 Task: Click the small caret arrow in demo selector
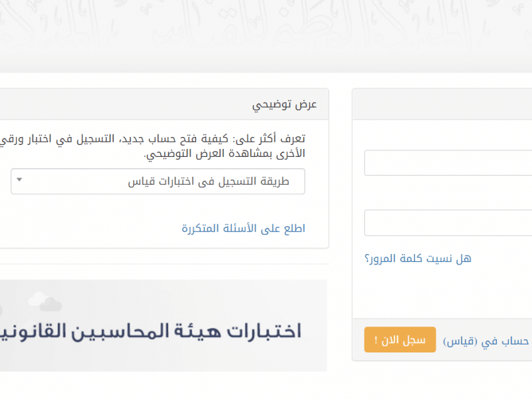pyautogui.click(x=19, y=180)
